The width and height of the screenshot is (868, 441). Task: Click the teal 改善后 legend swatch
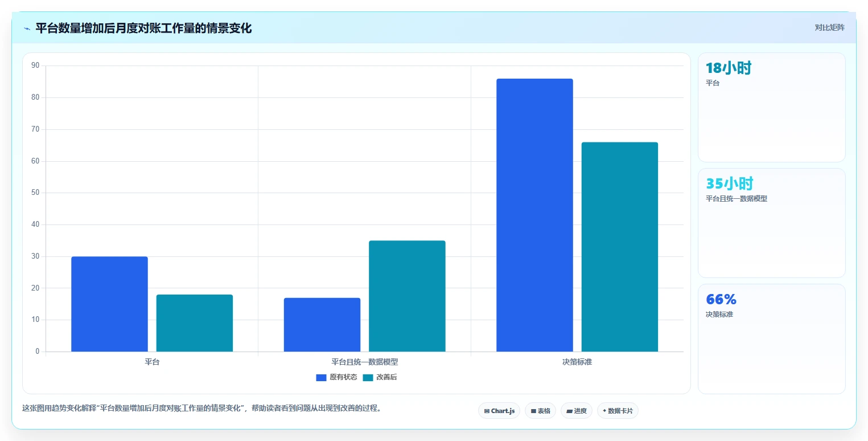[x=368, y=377]
